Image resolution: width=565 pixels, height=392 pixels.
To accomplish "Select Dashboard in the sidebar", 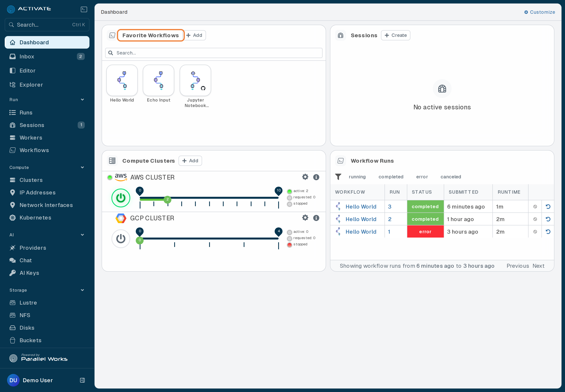I will click(x=47, y=42).
